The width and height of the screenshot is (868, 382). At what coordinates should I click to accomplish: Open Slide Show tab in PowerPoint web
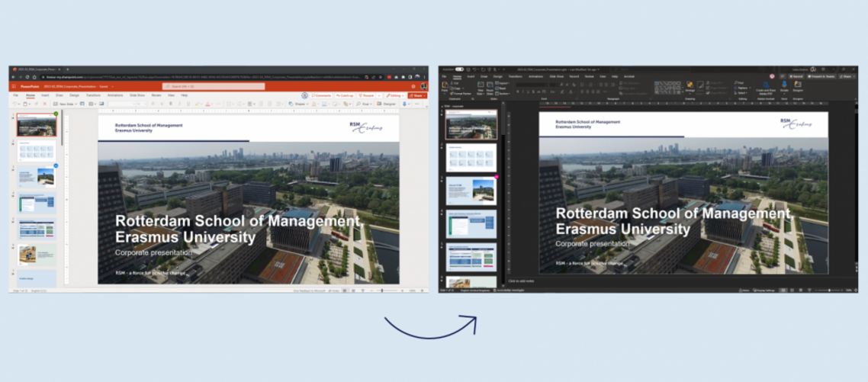click(x=137, y=95)
